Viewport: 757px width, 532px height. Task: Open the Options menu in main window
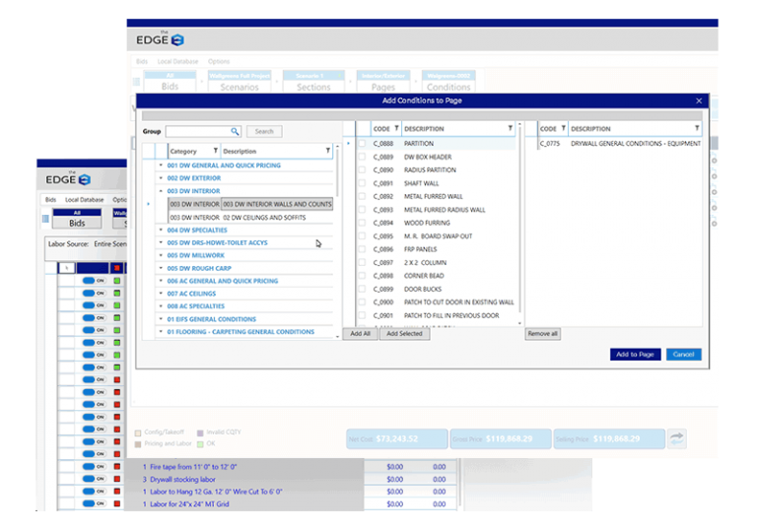click(219, 61)
